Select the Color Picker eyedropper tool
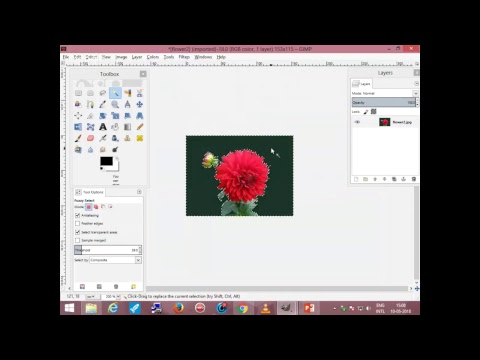Viewport: 480px width, 360px height. pos(103,104)
